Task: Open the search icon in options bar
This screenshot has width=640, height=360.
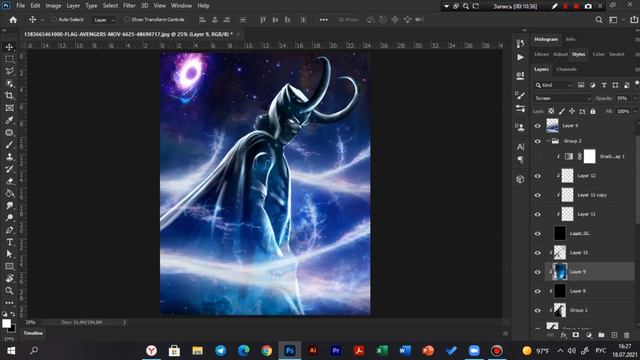Action: click(x=599, y=20)
